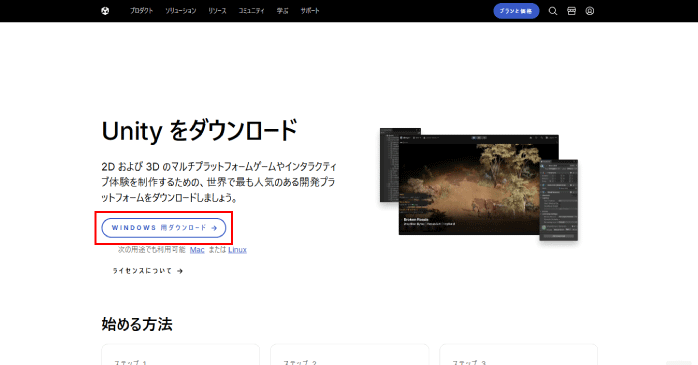
Task: Open the 学ぶ menu
Action: pyautogui.click(x=283, y=11)
